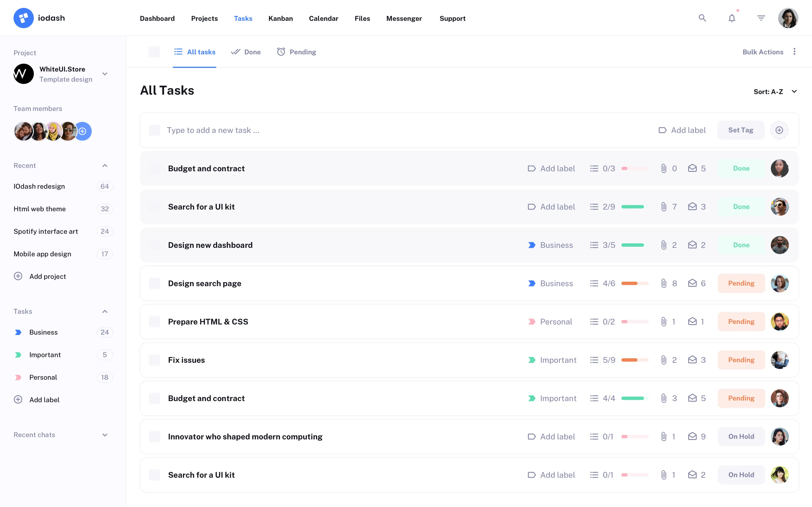Click the iodash logo icon

click(23, 18)
